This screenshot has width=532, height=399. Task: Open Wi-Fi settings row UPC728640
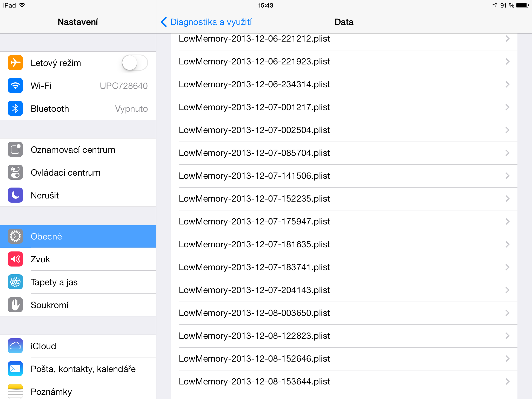78,86
